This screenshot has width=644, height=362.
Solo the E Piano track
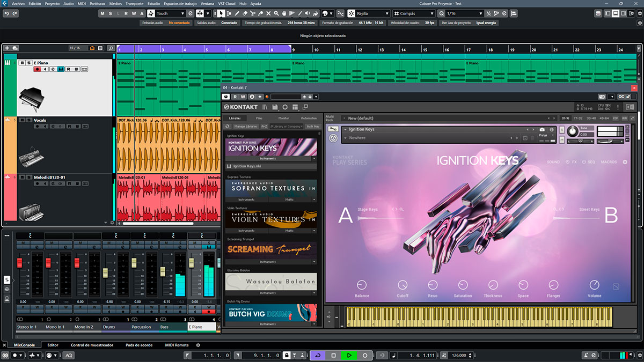point(29,63)
